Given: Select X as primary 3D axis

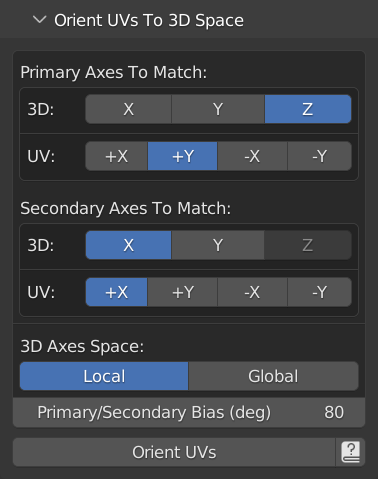Looking at the screenshot, I should point(128,109).
